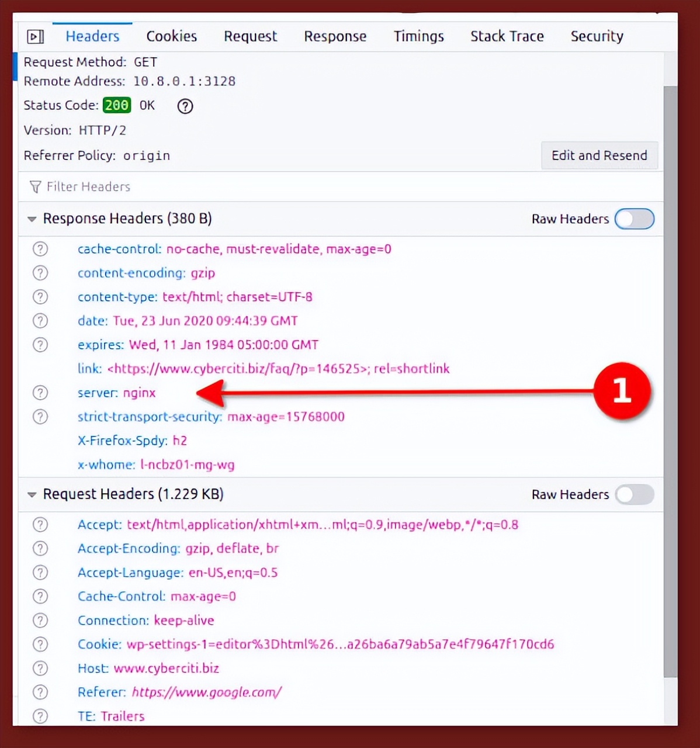Enable Raw Headers for Request Headers
The image size is (700, 748).
pos(635,494)
